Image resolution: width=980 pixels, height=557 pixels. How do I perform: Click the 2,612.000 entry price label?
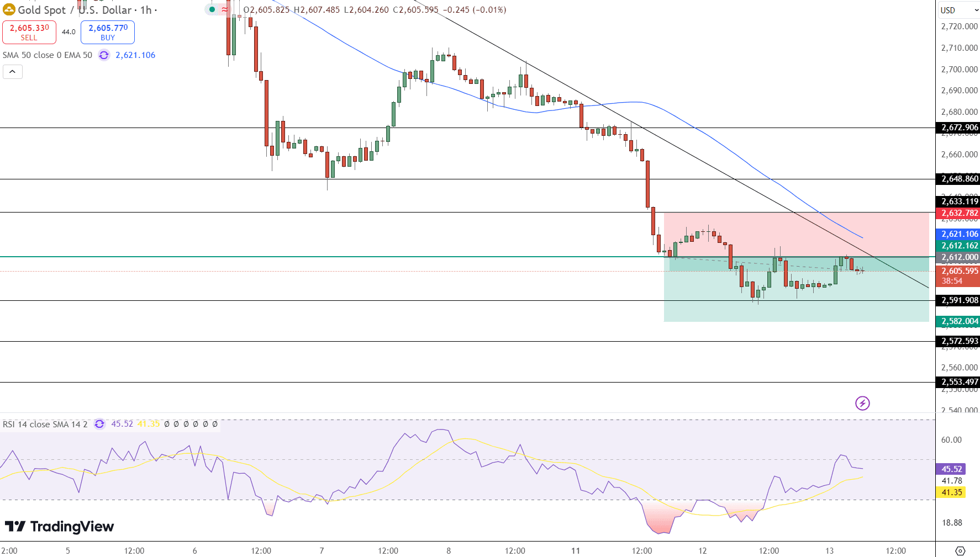tap(958, 257)
